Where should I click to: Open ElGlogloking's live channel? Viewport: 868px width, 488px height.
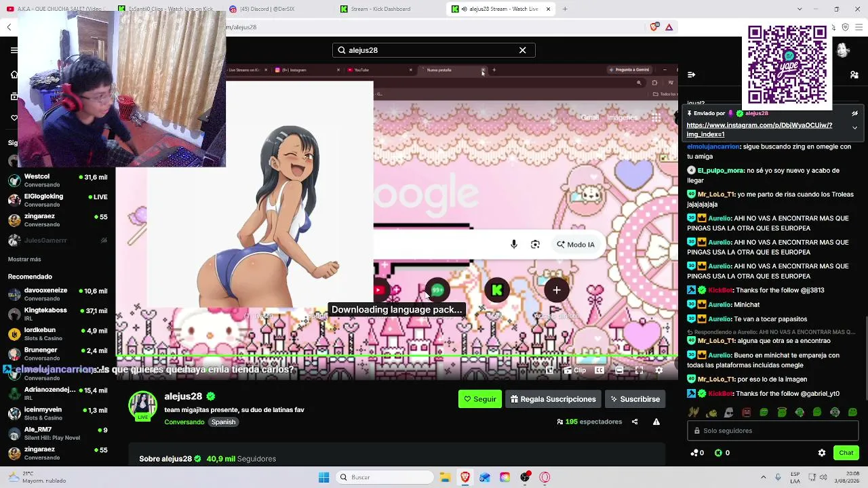(58, 200)
